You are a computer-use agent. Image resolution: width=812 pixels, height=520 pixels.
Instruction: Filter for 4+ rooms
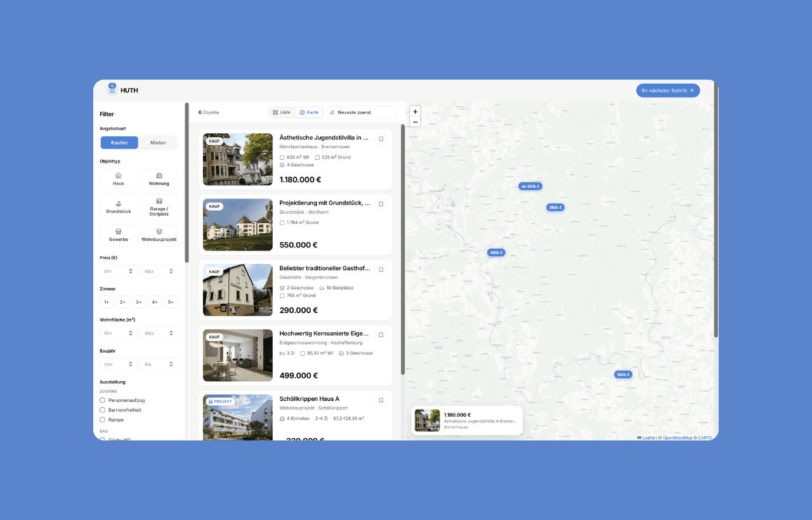click(x=155, y=302)
